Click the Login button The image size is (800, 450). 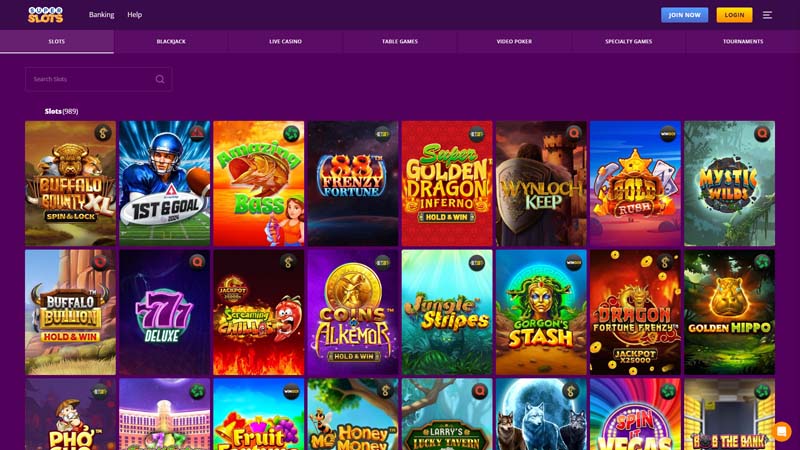click(734, 15)
